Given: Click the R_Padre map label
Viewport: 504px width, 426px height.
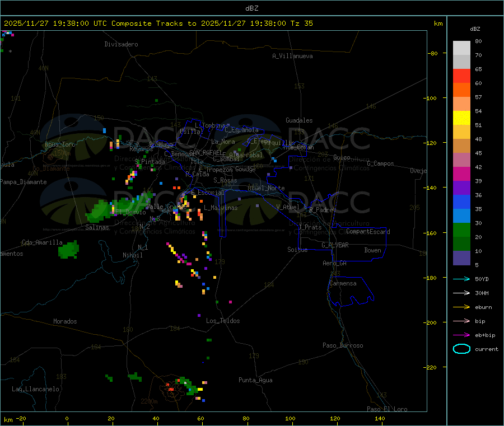Looking at the screenshot, I should [321, 210].
